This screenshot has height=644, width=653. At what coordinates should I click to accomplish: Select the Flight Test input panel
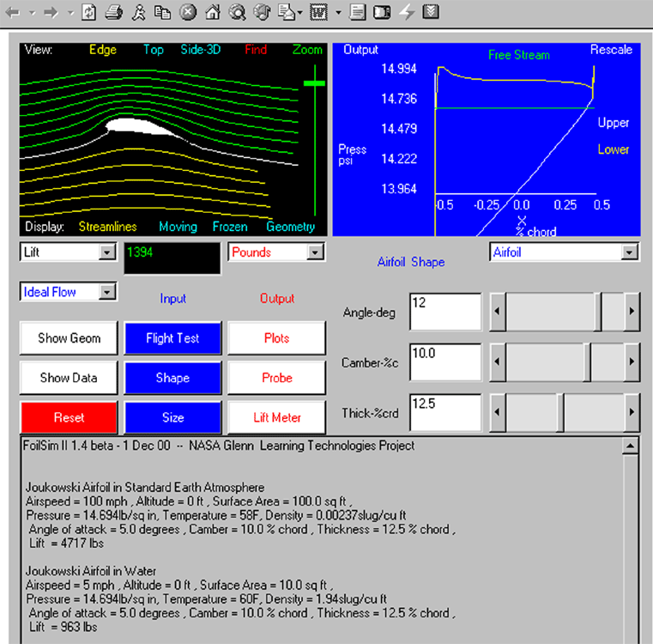pyautogui.click(x=172, y=338)
